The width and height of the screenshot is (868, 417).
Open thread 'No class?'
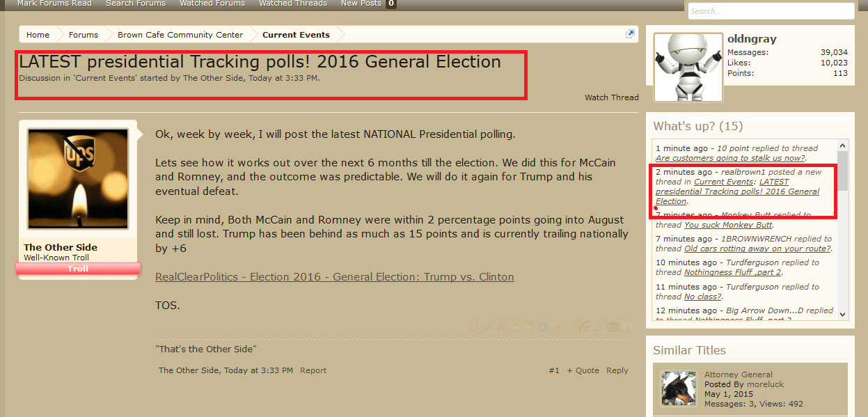tap(704, 297)
